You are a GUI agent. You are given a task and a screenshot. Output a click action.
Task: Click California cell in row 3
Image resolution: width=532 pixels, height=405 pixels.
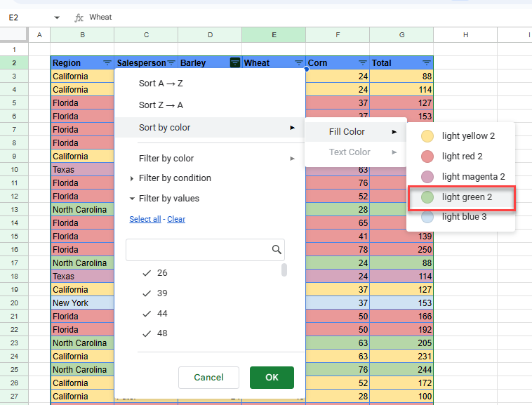point(82,77)
